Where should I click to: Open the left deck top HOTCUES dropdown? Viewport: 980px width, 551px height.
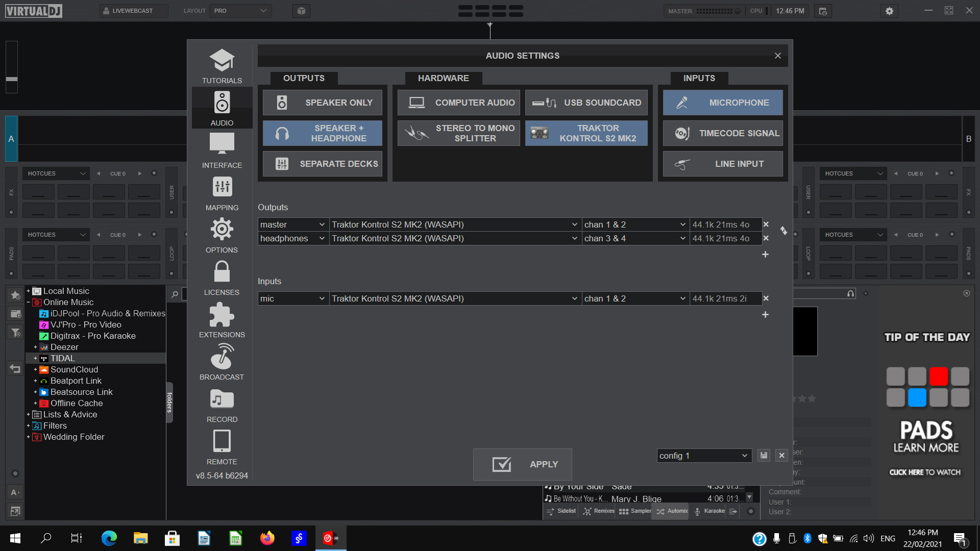pos(56,173)
